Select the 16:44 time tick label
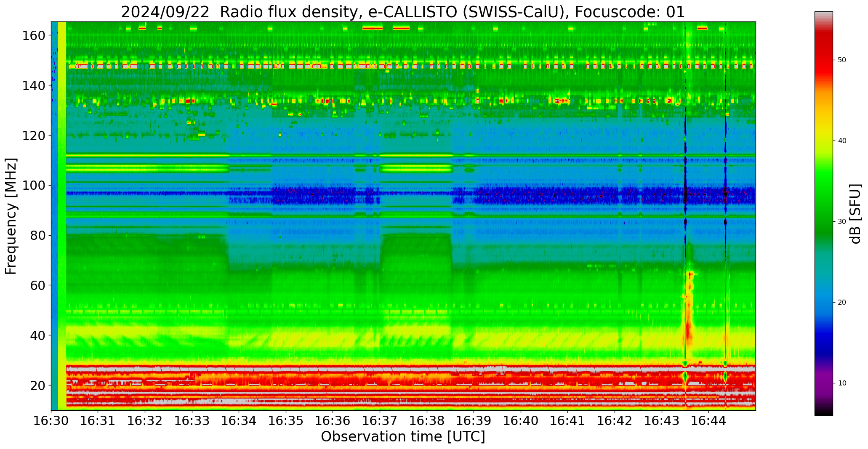The height and width of the screenshot is (449, 868). point(708,420)
